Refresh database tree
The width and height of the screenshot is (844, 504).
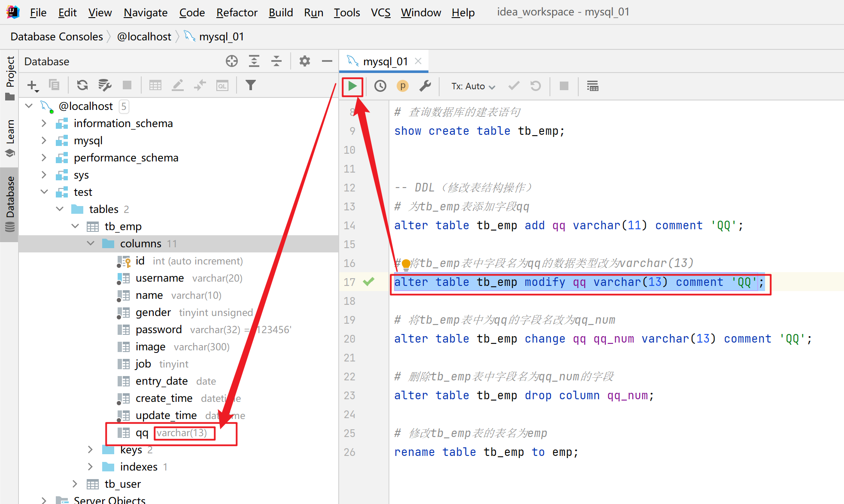82,85
